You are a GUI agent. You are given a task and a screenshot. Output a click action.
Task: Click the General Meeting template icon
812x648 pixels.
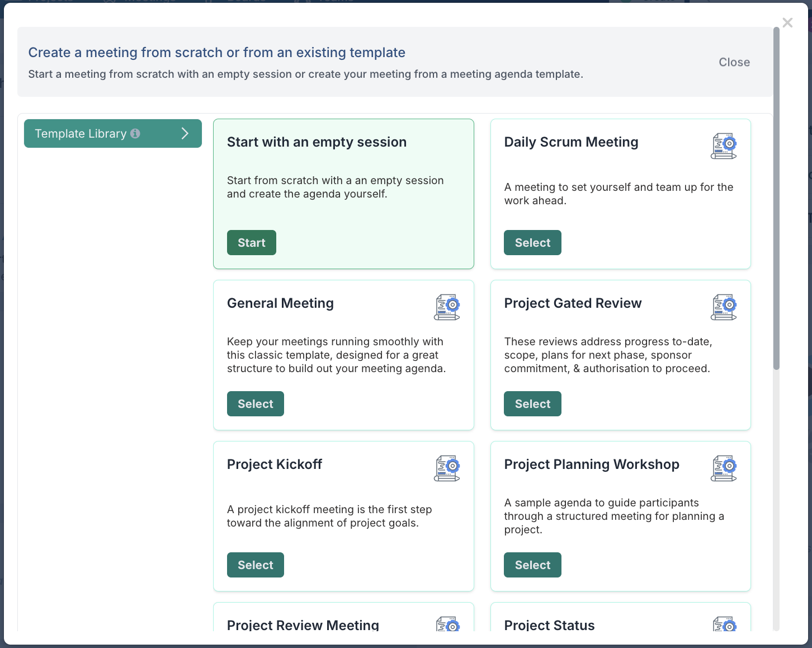447,307
